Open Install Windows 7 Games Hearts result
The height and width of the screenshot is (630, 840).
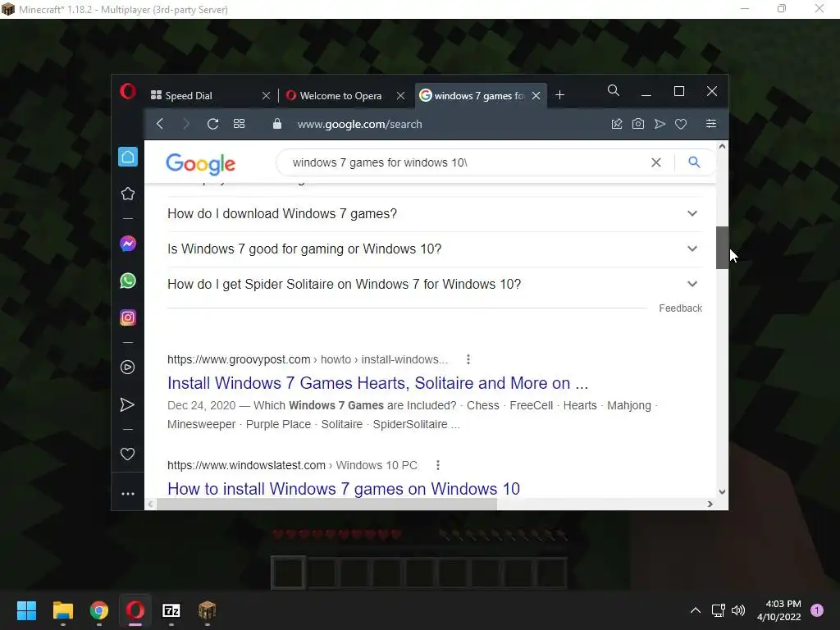pos(377,383)
